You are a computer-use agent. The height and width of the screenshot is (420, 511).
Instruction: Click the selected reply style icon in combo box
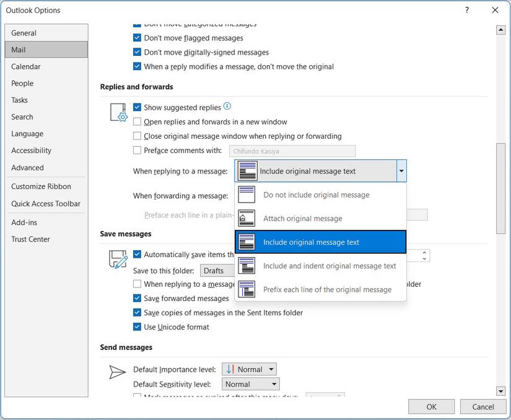[247, 171]
